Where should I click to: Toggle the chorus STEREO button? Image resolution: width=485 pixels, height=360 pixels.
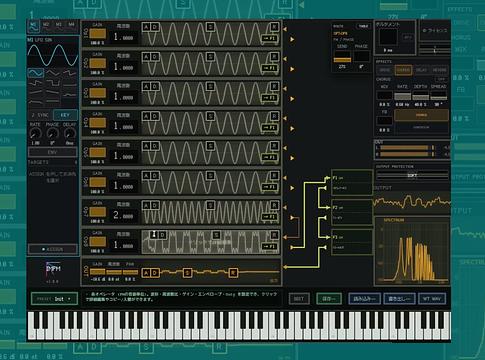click(x=421, y=115)
